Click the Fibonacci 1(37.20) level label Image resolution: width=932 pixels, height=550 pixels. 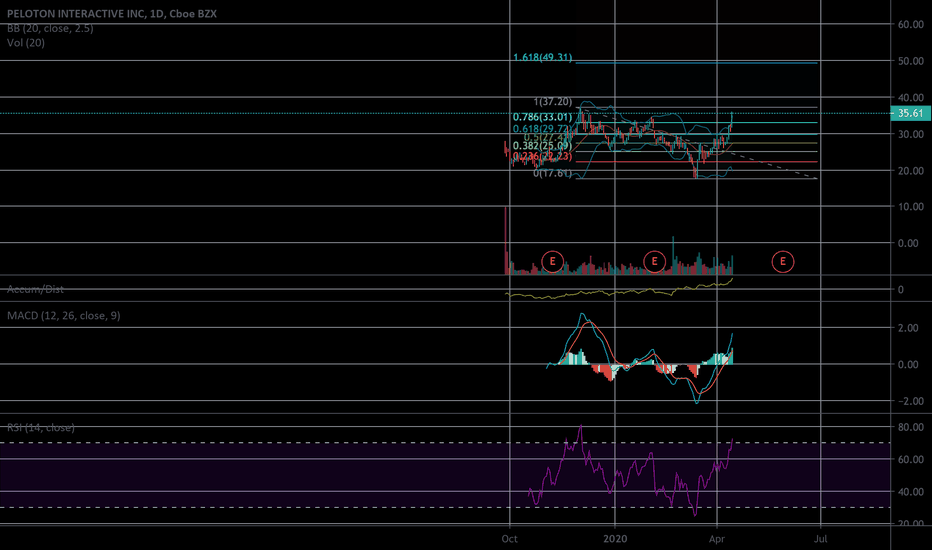click(553, 102)
